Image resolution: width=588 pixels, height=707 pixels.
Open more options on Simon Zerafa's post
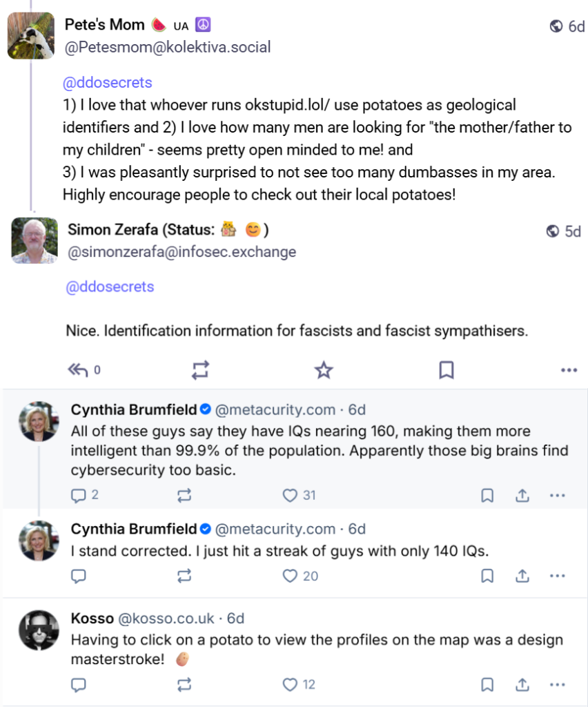pyautogui.click(x=567, y=370)
